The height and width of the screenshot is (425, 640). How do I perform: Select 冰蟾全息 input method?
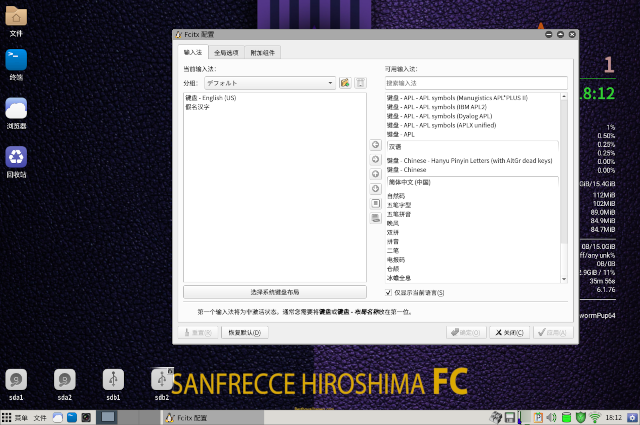(473, 278)
